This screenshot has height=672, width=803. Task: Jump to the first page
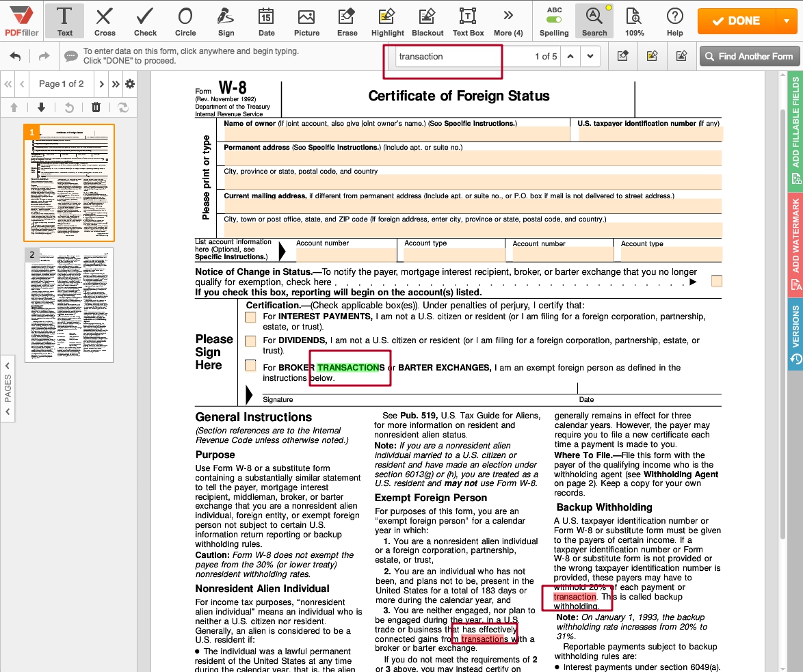(8, 84)
